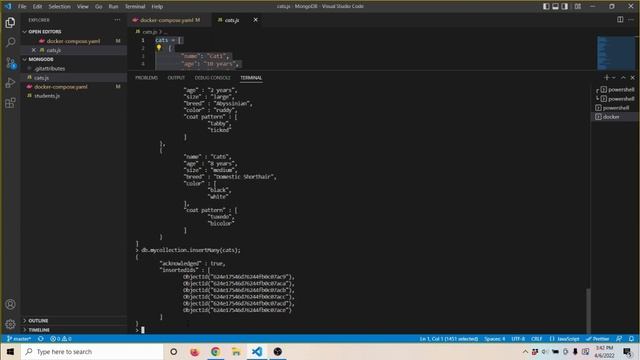Open Customize Layout icon
The width and height of the screenshot is (640, 360).
click(578, 7)
